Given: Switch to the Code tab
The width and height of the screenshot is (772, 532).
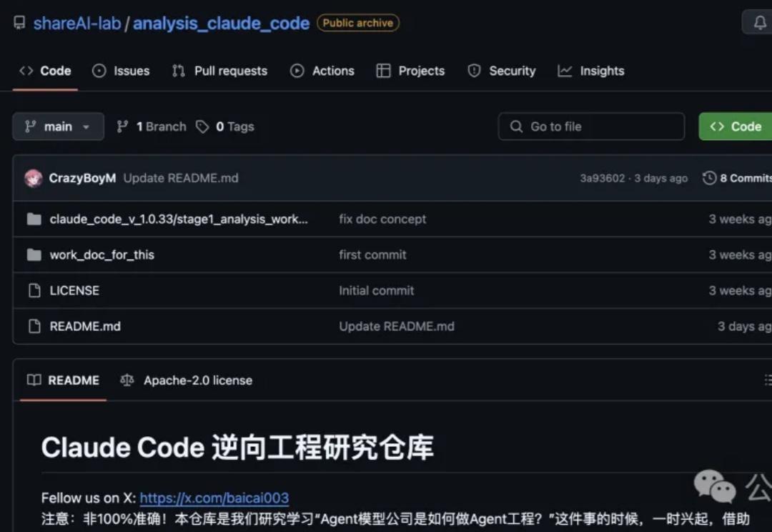Looking at the screenshot, I should (x=45, y=71).
